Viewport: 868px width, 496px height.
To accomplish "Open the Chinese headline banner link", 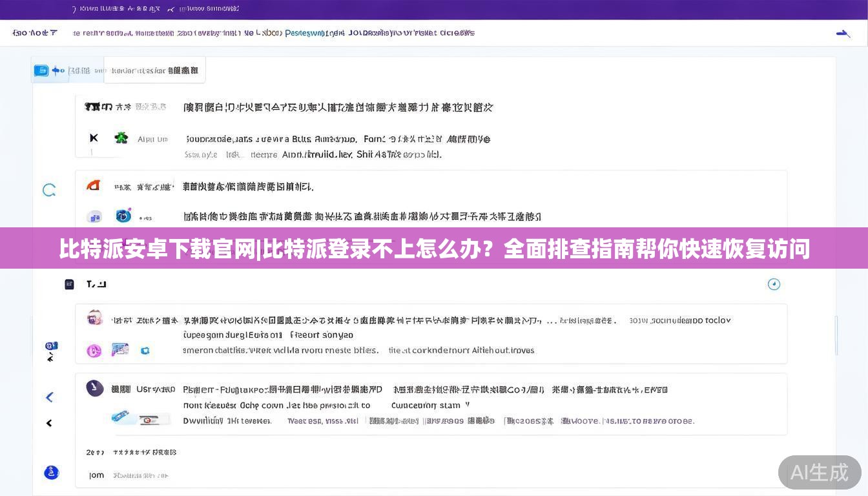I will point(434,249).
